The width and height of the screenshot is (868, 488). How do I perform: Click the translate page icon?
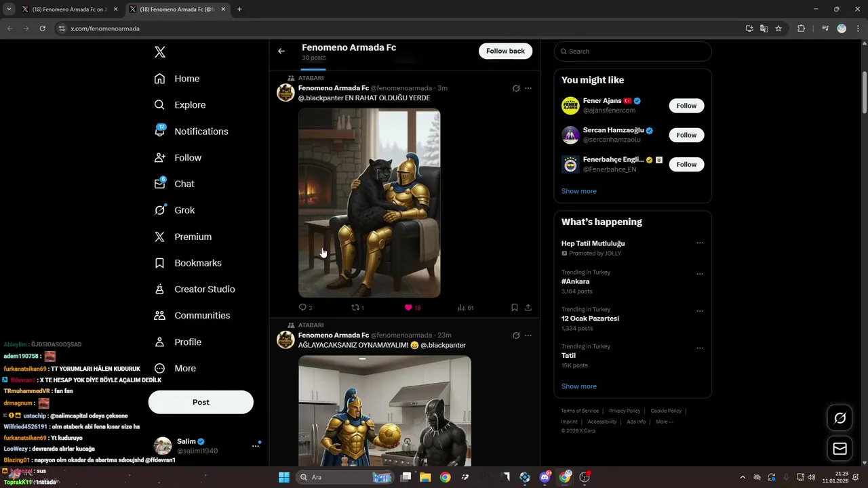click(764, 28)
